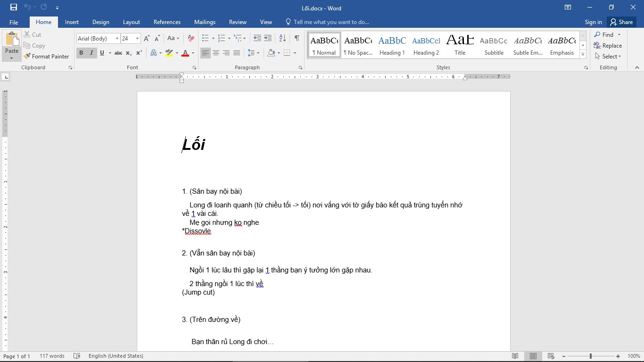This screenshot has height=362, width=644.
Task: Align text to the right
Action: 226,53
